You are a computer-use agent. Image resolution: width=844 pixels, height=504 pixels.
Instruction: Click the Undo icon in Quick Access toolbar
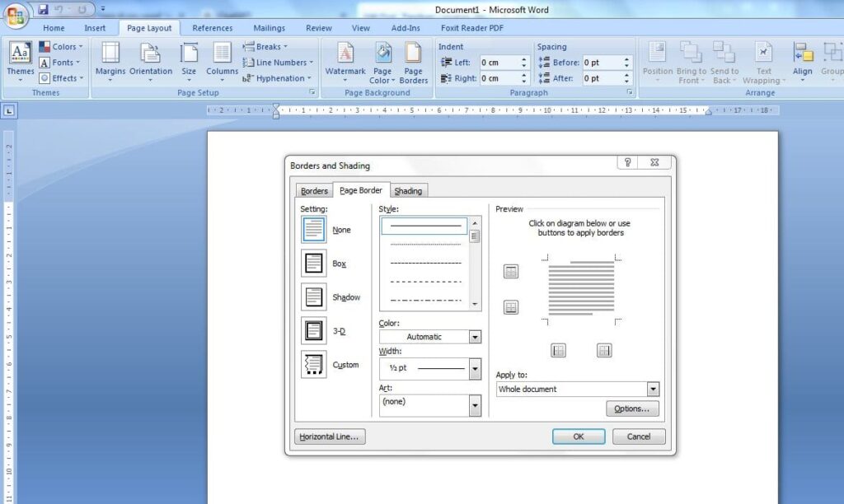tap(59, 9)
